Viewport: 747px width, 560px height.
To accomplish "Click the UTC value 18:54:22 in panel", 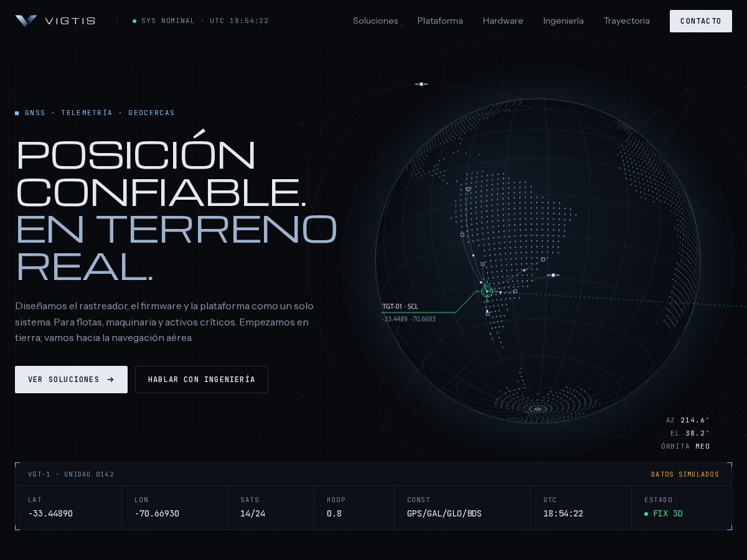I will pyautogui.click(x=563, y=514).
